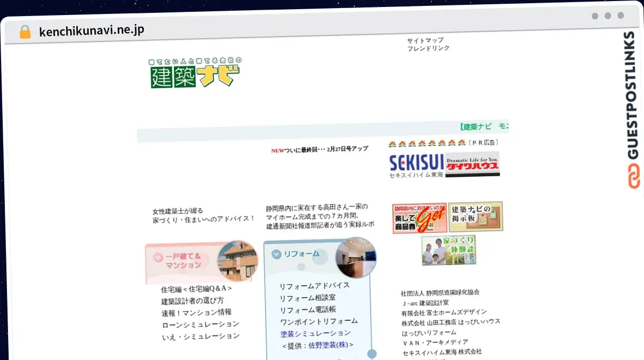Click the 【建築ナビ scrolling marquee text
Viewport: 644px width, 360px height.
coord(485,127)
